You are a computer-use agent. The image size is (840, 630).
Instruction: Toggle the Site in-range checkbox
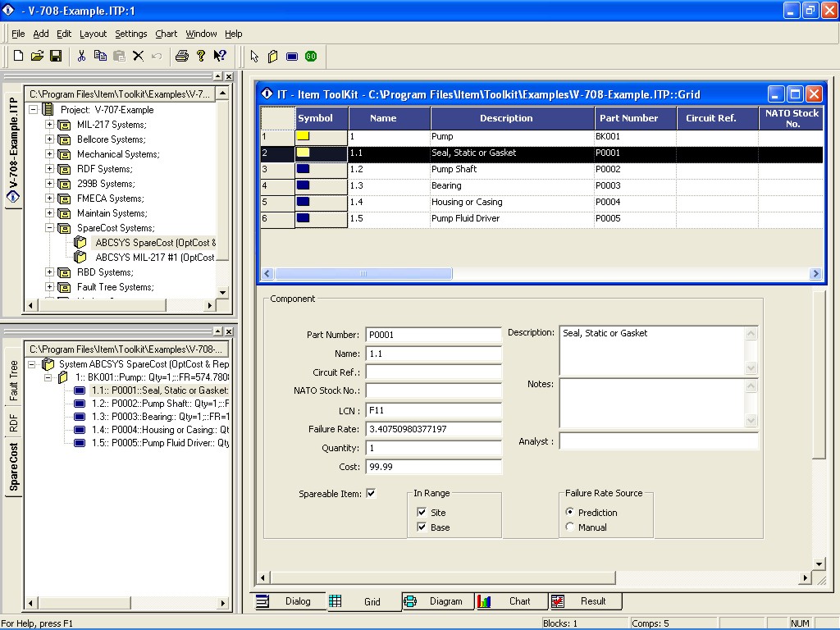click(422, 512)
